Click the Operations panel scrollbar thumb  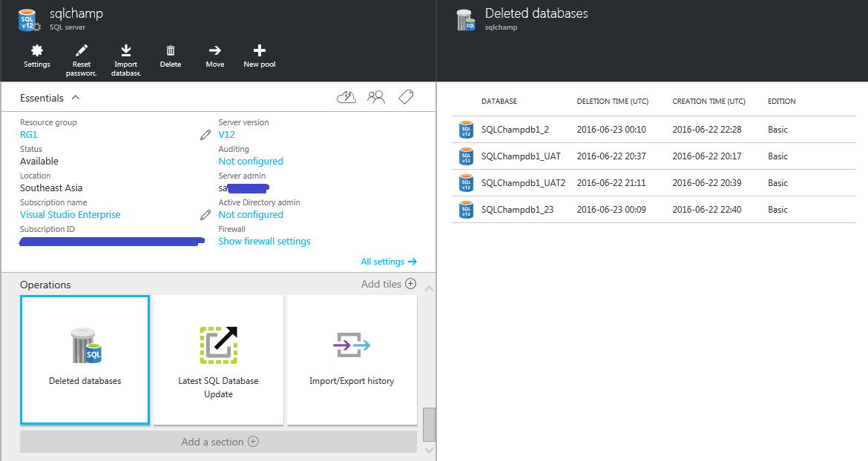[429, 425]
